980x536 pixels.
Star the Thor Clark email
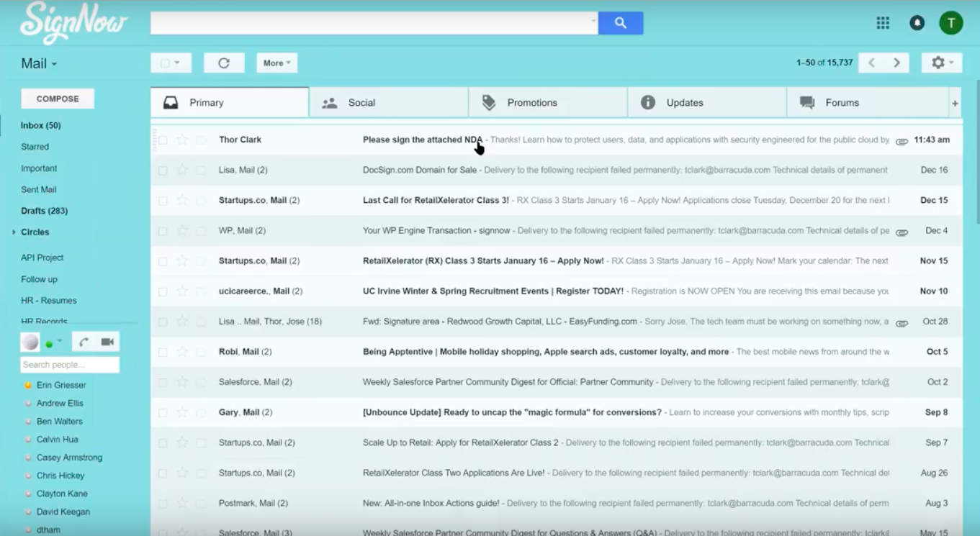click(182, 140)
